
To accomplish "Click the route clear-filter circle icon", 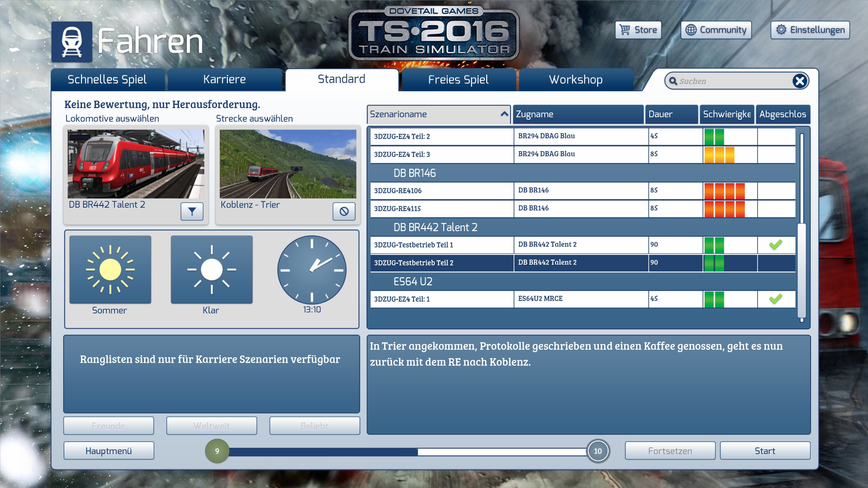I will (344, 211).
